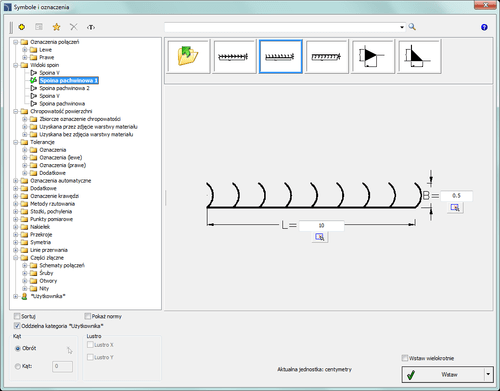This screenshot has height=391, width=500.
Task: Open the Wstaw button dropdown arrow
Action: click(x=488, y=374)
